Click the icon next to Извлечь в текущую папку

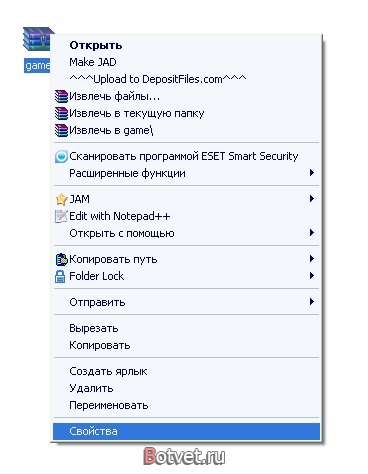[x=61, y=114]
